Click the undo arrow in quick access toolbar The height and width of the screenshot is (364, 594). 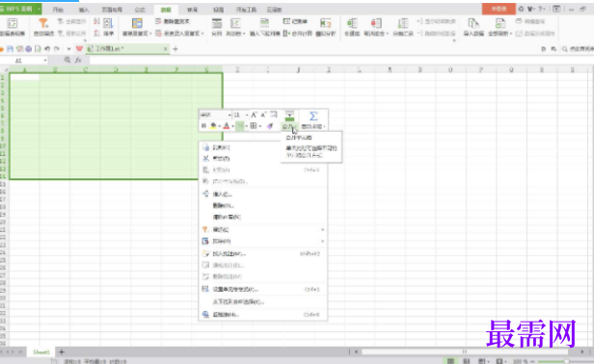point(47,49)
